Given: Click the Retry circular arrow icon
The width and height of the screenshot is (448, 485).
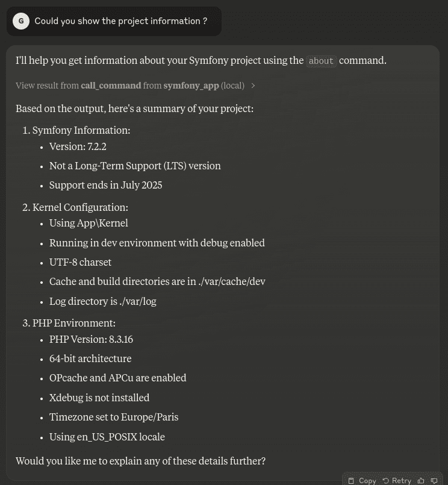Looking at the screenshot, I should coord(386,480).
